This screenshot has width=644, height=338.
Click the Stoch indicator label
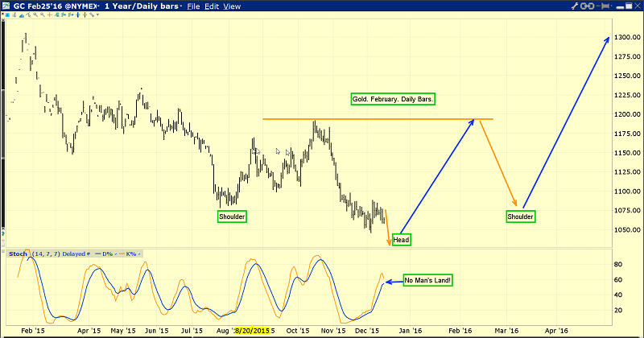[16, 253]
